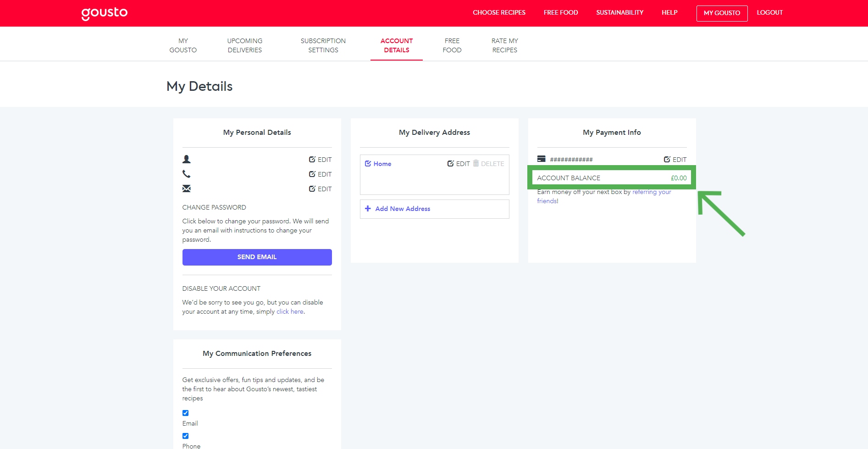
Task: Click the My Delivery Address heading
Action: tap(435, 133)
